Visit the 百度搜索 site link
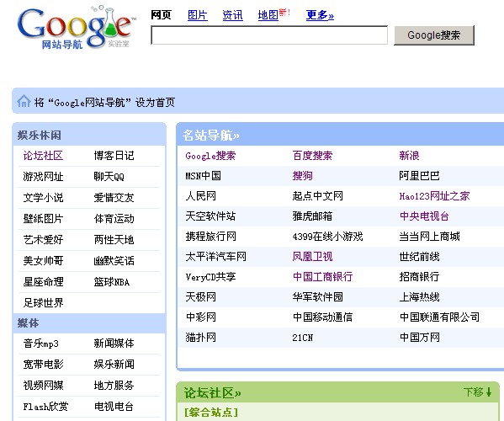Screen dimensions: 504x421 (312, 156)
